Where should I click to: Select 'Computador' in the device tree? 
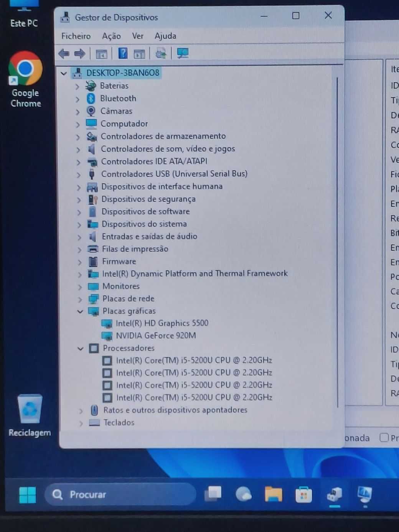point(124,124)
